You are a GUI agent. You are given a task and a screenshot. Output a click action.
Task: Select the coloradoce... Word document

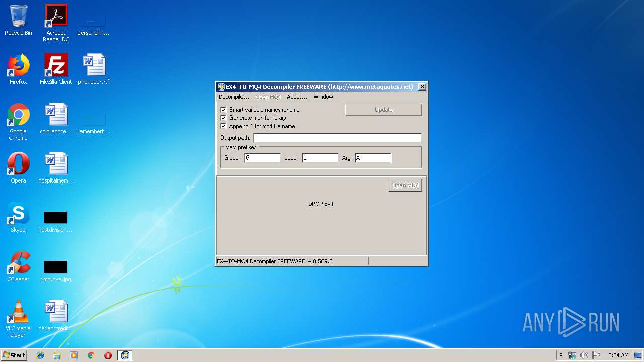(56, 119)
